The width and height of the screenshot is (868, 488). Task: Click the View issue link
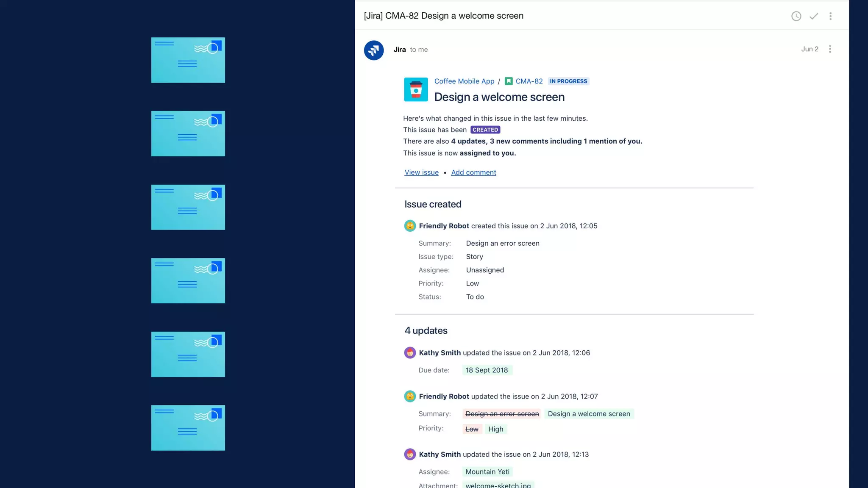pyautogui.click(x=421, y=172)
